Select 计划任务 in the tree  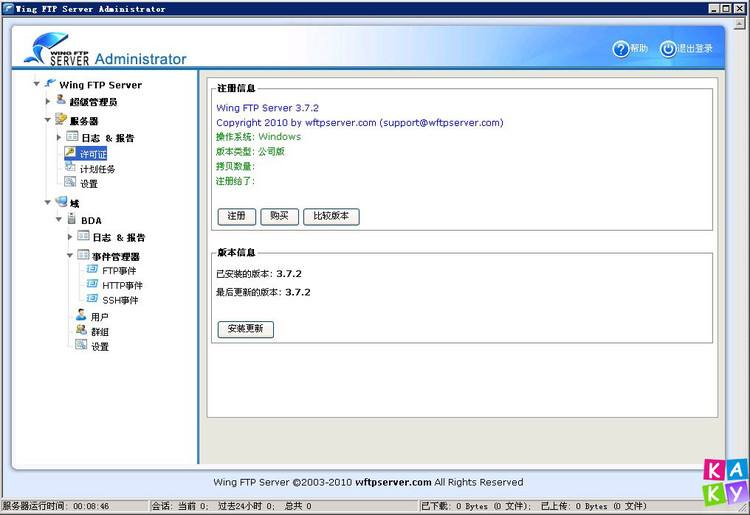pos(97,169)
